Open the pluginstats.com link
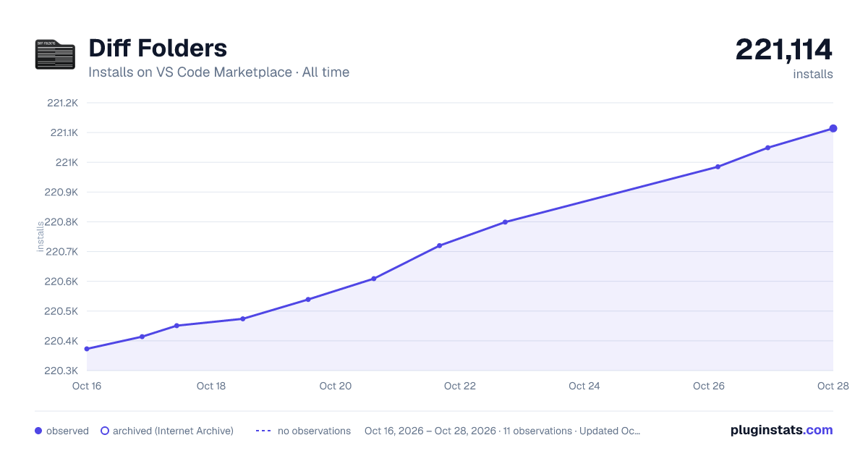This screenshot has height=456, width=868. 782,430
